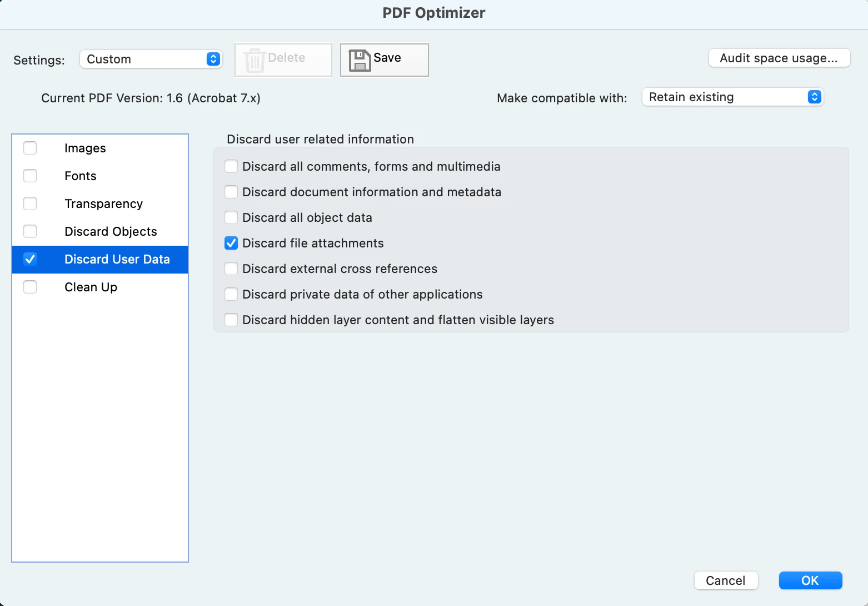Image resolution: width=868 pixels, height=606 pixels.
Task: Click the floppy disk Save icon
Action: pyautogui.click(x=360, y=60)
